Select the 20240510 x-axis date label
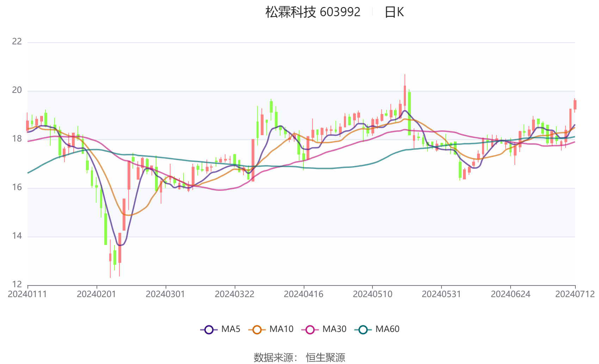This screenshot has width=599, height=364. (x=372, y=294)
